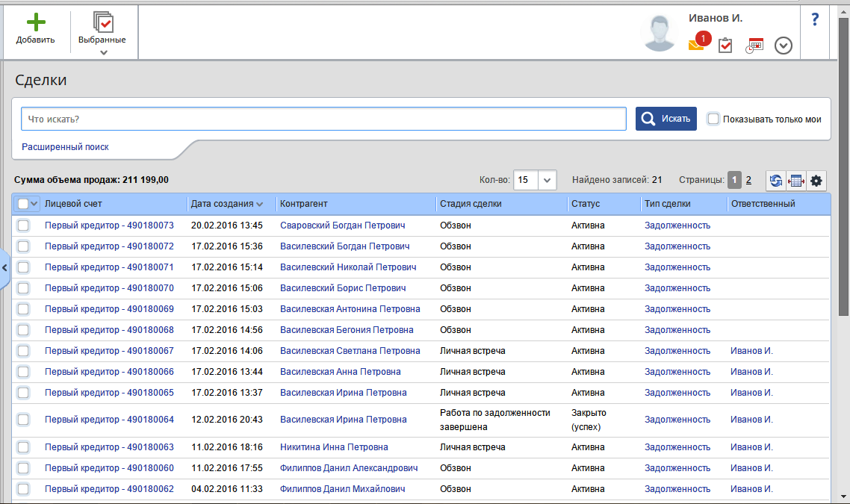Open table settings gear icon

click(816, 180)
